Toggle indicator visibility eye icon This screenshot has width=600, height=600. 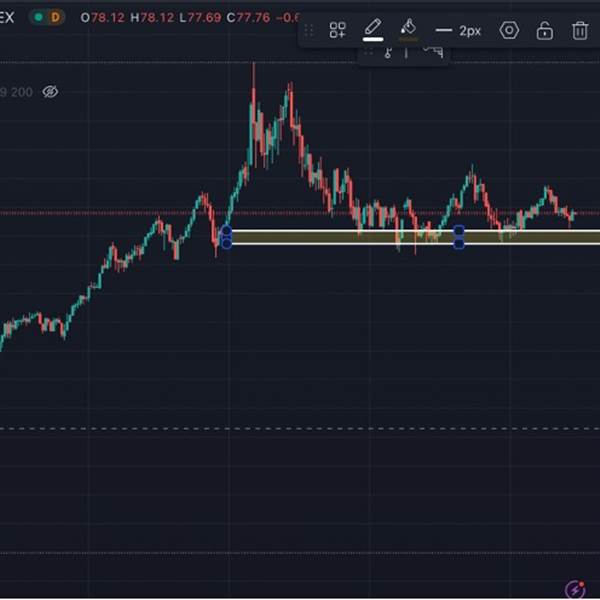[50, 92]
